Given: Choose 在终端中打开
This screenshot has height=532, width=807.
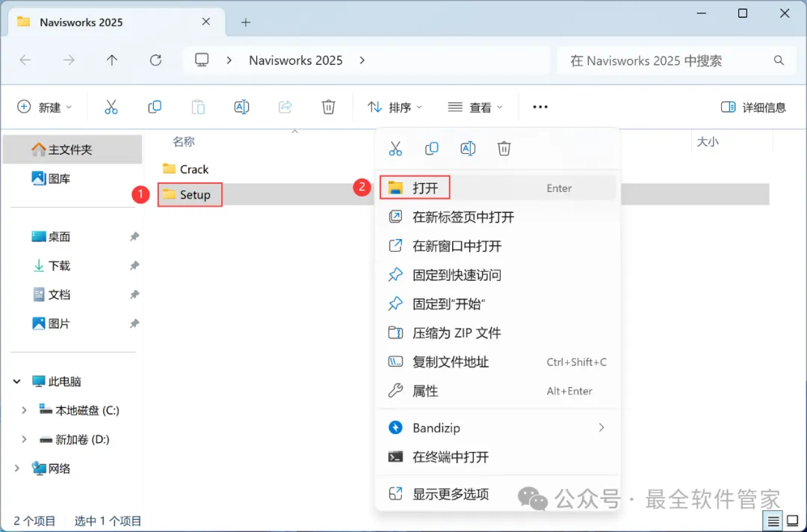Looking at the screenshot, I should coord(497,457).
